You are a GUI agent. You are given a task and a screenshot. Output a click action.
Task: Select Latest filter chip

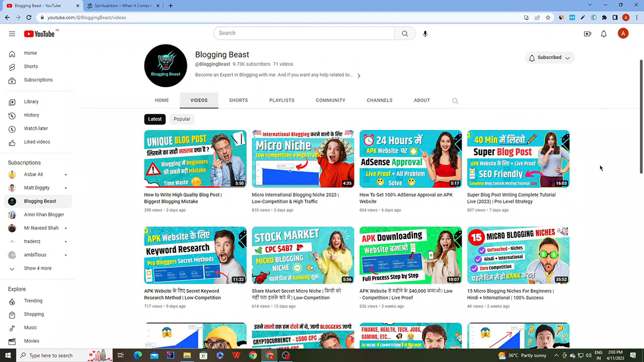point(155,119)
